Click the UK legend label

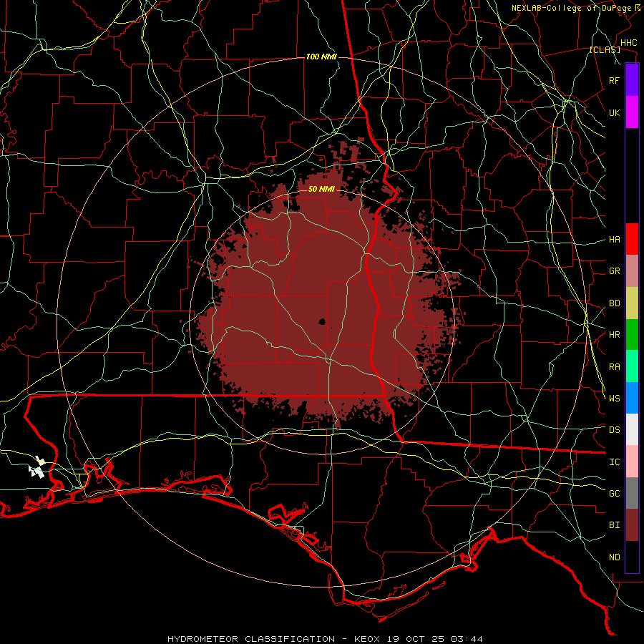point(614,112)
